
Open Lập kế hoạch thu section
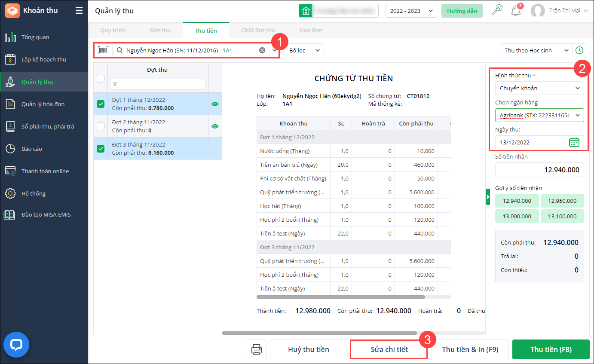coord(44,59)
